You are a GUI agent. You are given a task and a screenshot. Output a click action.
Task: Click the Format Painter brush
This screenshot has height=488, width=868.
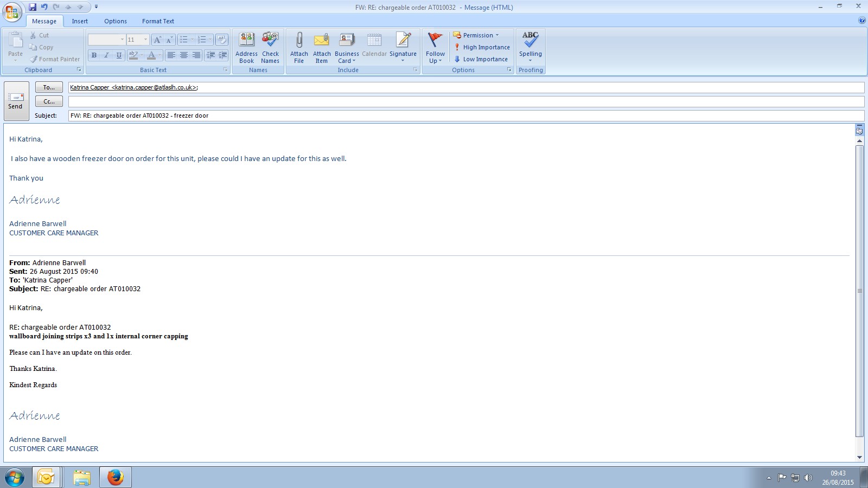(x=54, y=59)
